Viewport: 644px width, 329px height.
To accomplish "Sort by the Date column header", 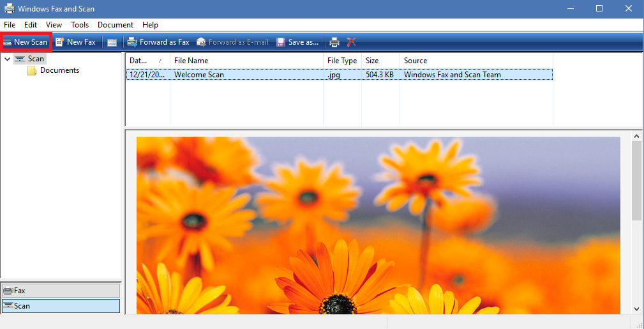I will click(148, 61).
